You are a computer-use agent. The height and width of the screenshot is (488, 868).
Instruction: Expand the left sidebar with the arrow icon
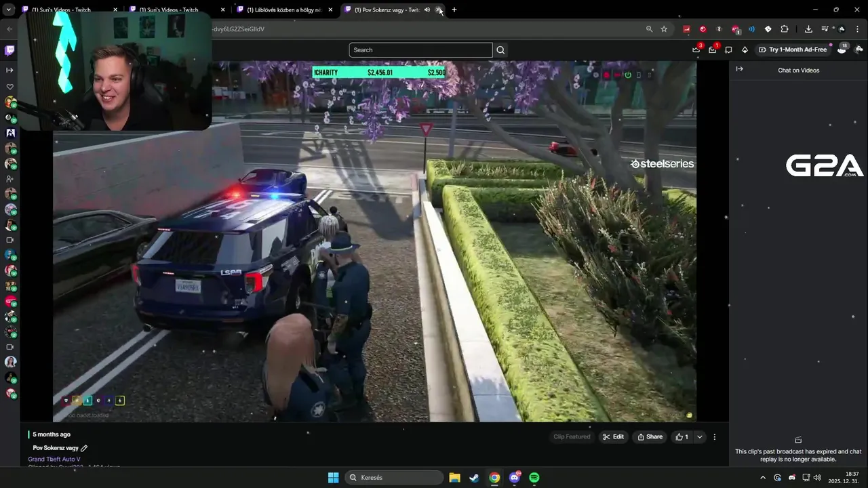tap(9, 70)
